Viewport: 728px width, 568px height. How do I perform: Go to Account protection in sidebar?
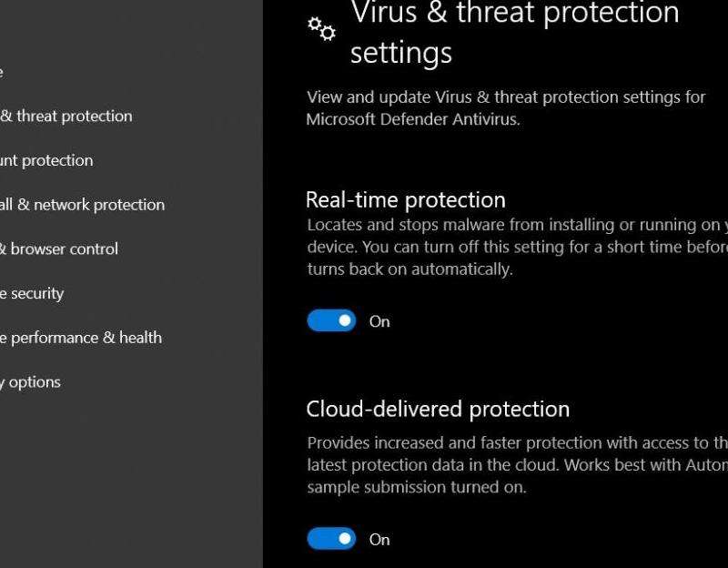[x=47, y=160]
